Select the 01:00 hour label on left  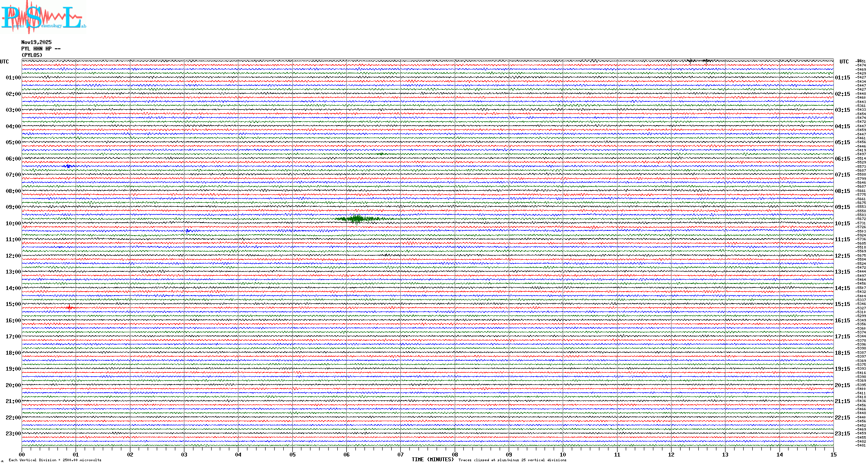[x=13, y=78]
